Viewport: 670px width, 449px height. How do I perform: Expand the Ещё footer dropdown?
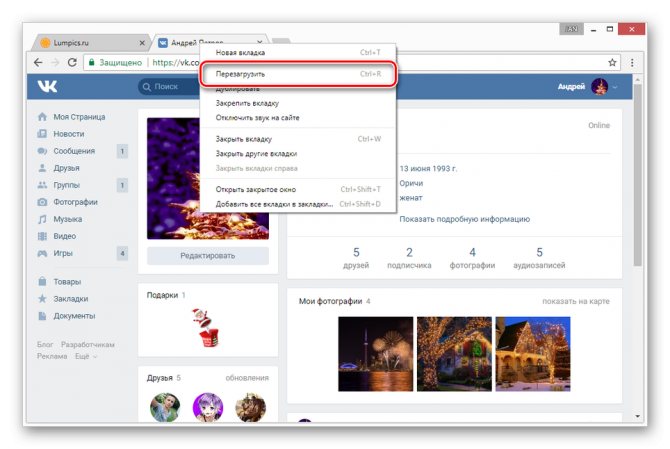pyautogui.click(x=86, y=356)
